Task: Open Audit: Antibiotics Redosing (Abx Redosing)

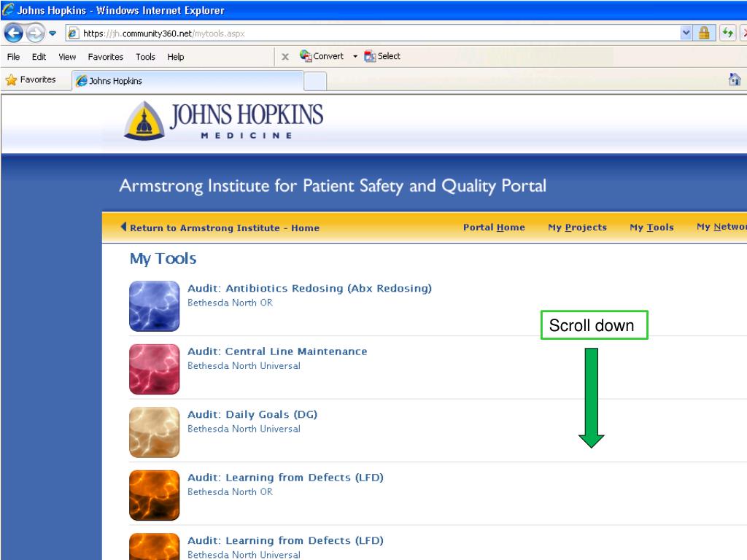Action: point(309,288)
